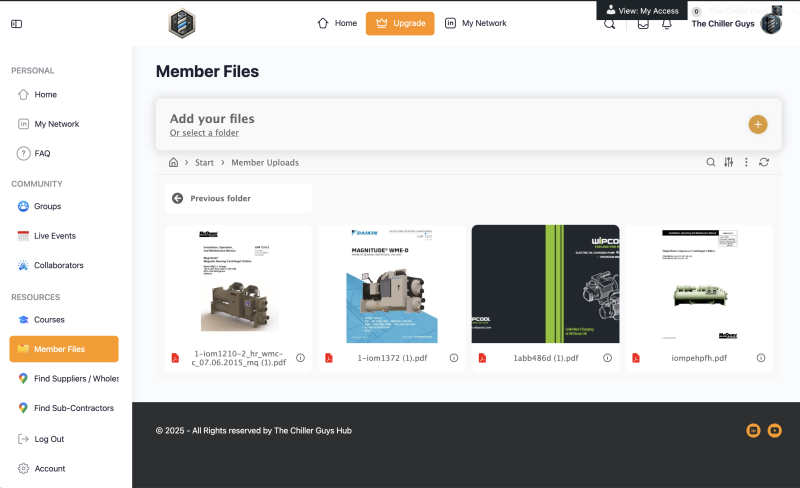
Task: Select Member Files in sidebar
Action: [x=64, y=349]
